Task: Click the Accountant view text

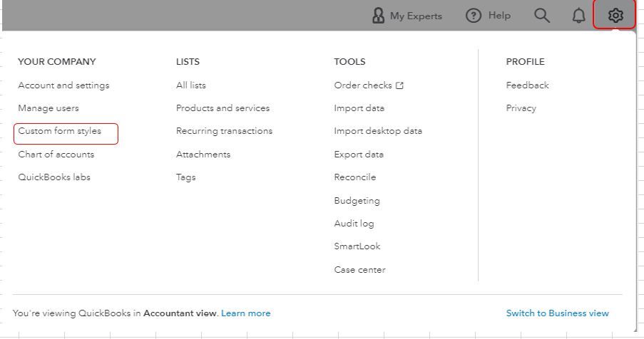Action: [x=180, y=313]
